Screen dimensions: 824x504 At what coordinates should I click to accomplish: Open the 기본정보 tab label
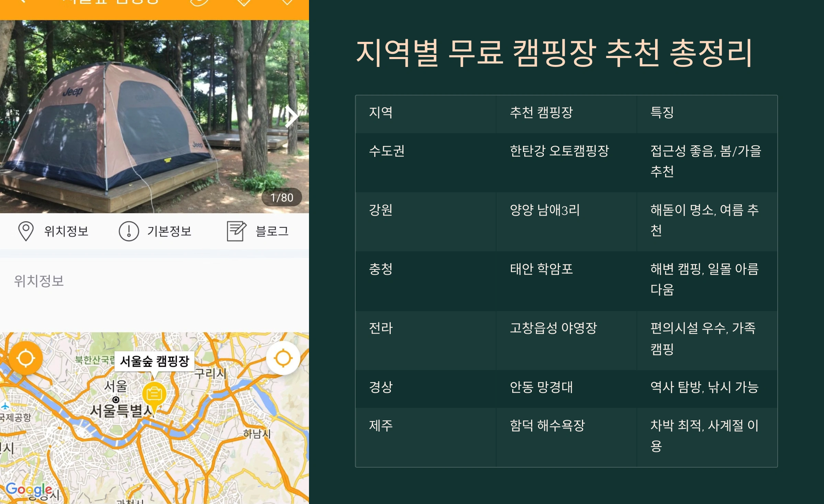(169, 231)
